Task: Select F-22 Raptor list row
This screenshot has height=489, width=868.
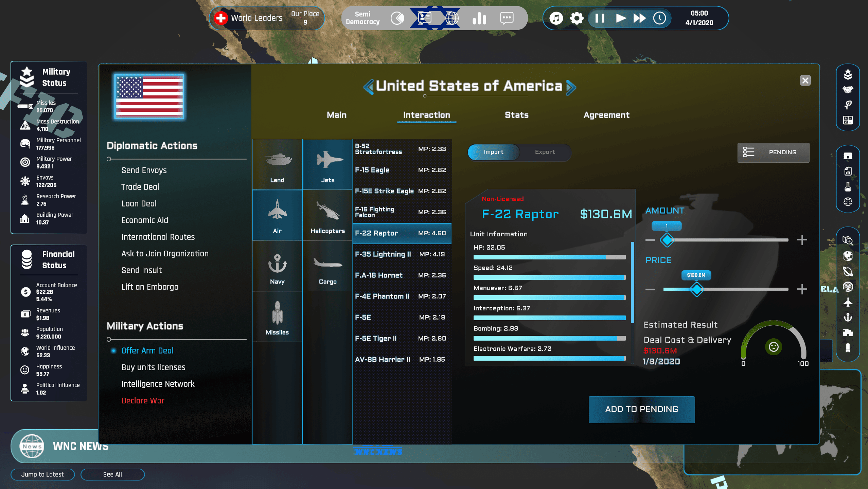Action: click(402, 233)
